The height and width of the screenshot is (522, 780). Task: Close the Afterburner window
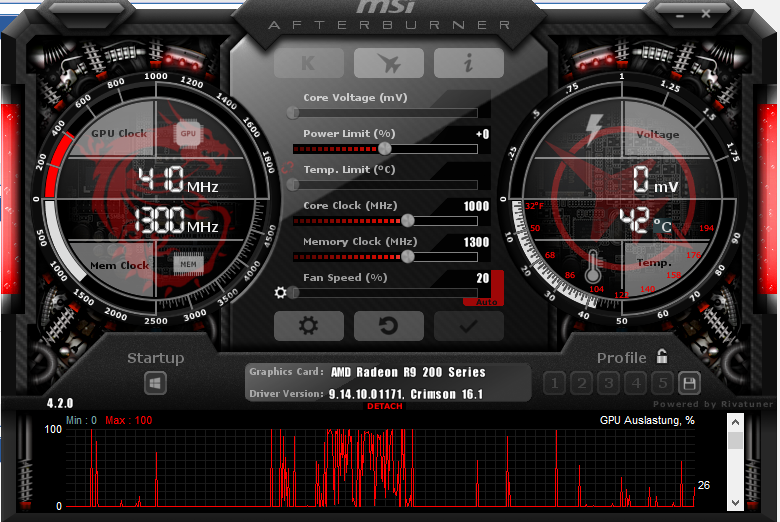pyautogui.click(x=706, y=14)
